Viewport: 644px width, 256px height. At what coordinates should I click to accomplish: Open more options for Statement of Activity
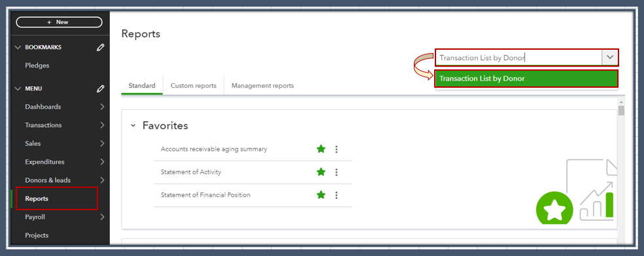336,172
